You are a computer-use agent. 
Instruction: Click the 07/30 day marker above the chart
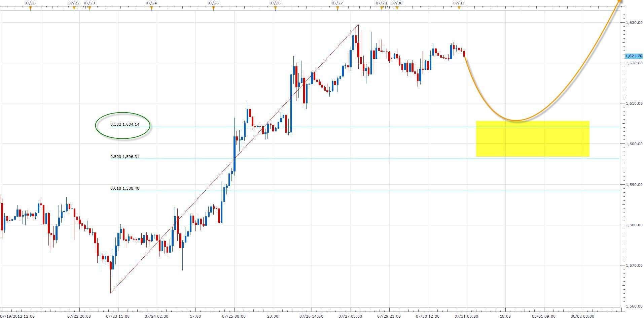(x=397, y=3)
